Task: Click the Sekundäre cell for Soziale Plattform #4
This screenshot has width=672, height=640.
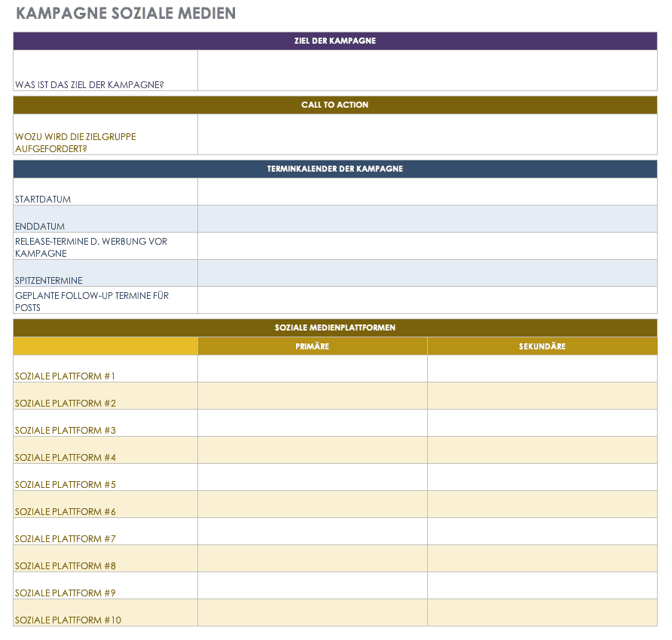Action: pyautogui.click(x=542, y=450)
